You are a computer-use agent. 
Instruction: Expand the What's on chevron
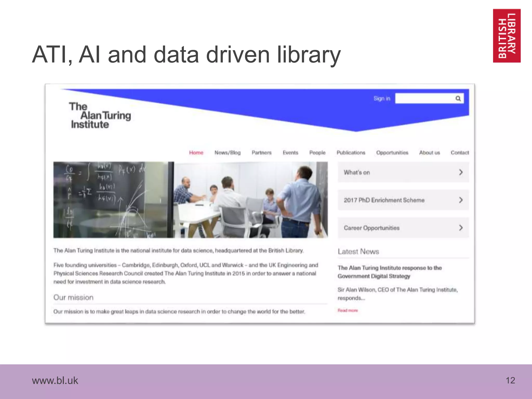click(461, 172)
